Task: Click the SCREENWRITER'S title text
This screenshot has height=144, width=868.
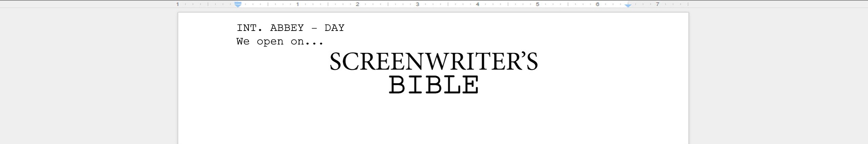Action: point(433,62)
